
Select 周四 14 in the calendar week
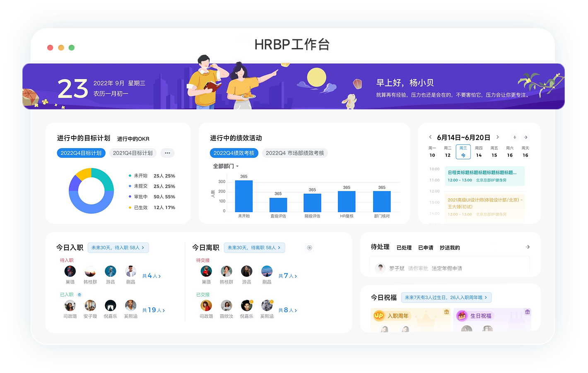click(479, 152)
